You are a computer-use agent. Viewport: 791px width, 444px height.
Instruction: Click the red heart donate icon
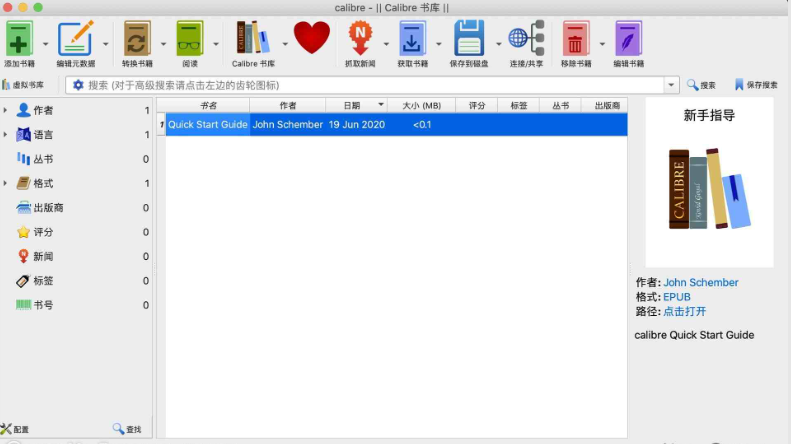coord(312,38)
